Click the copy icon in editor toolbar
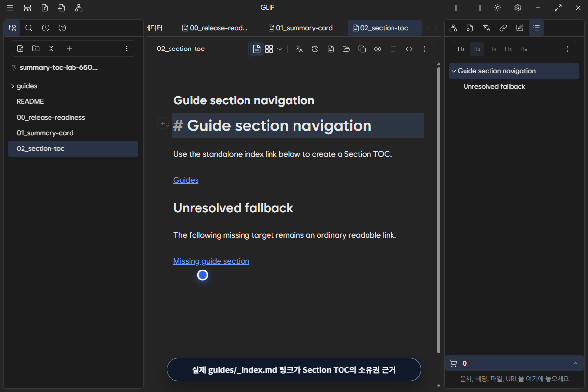The height and width of the screenshot is (392, 588). tap(362, 49)
